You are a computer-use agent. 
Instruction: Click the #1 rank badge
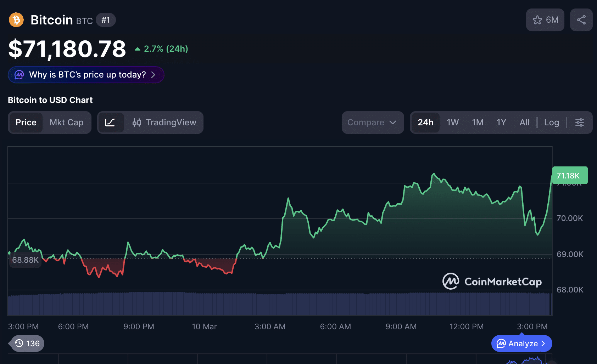[x=106, y=20]
